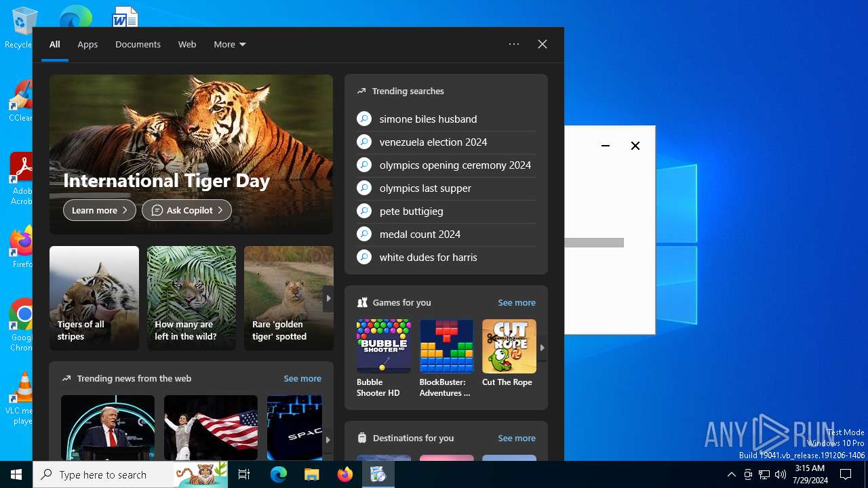Image resolution: width=868 pixels, height=488 pixels.
Task: Open the fencer with flag news thumbnail
Action: [211, 428]
